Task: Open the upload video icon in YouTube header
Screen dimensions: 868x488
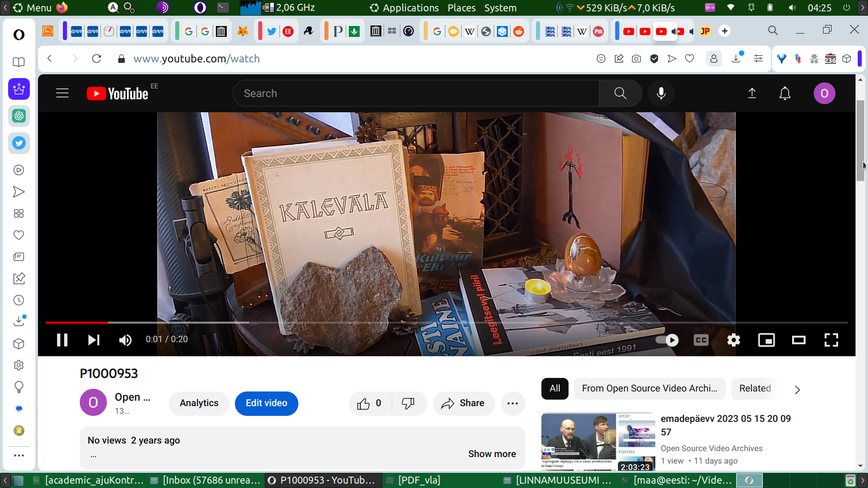Action: click(x=752, y=93)
